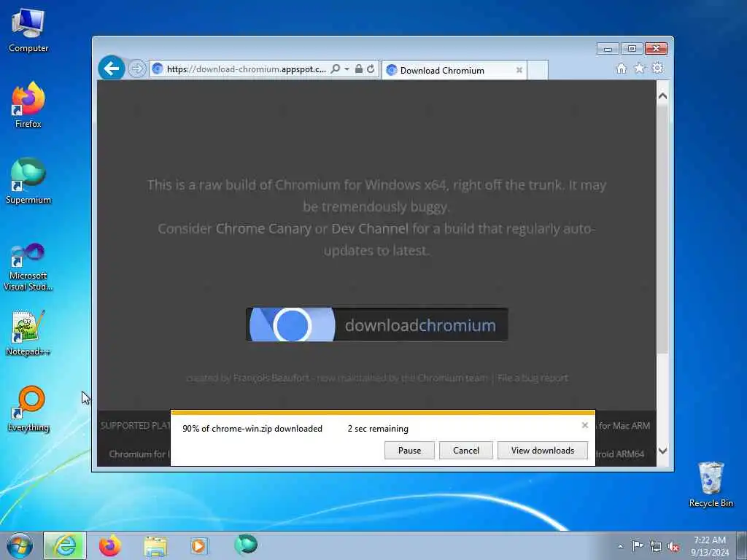
Task: Select the Notepad++ desktop shortcut
Action: click(28, 333)
